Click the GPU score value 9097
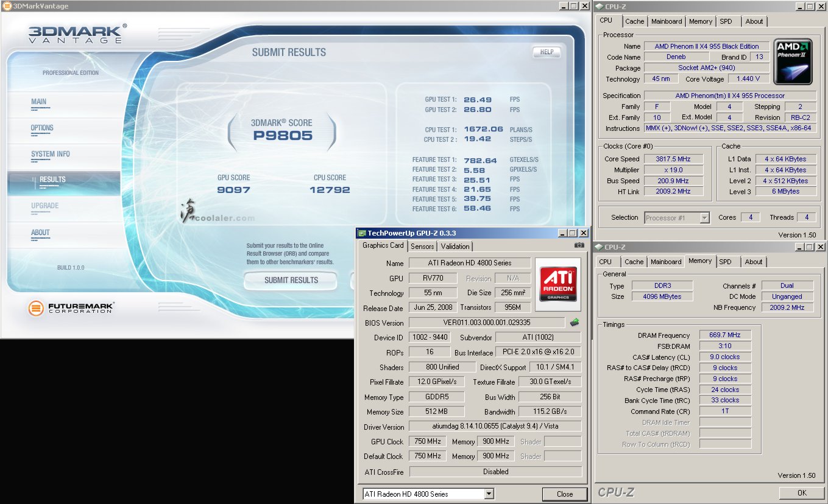828x504 pixels. (x=234, y=190)
